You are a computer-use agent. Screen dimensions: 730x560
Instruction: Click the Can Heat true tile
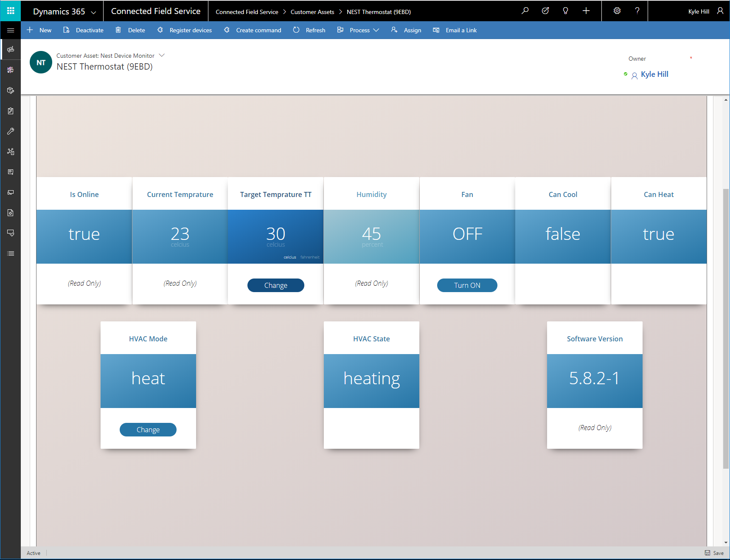point(659,236)
